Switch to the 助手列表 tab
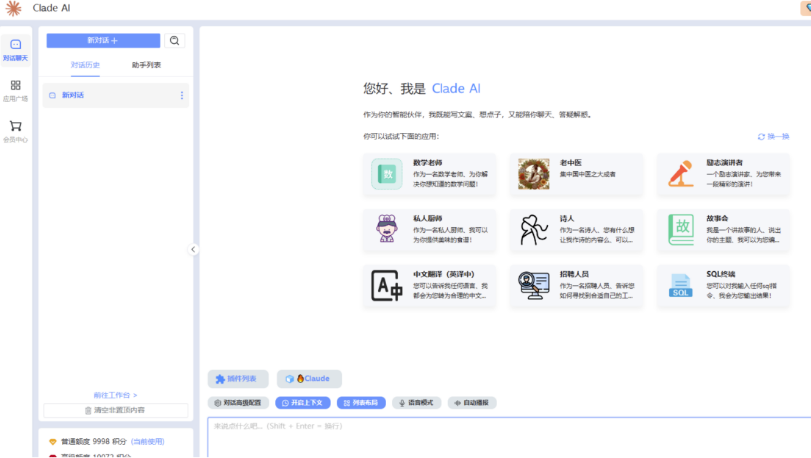Viewport: 811px width, 458px height. coord(146,65)
